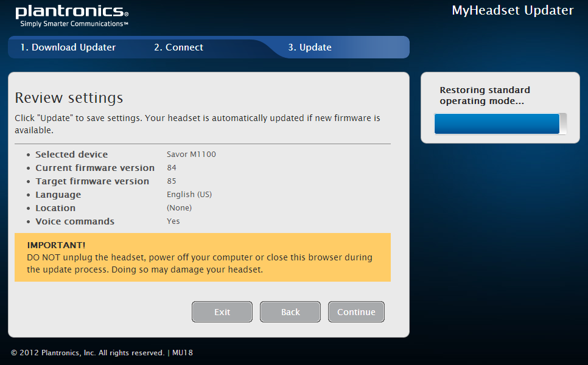The image size is (588, 365).
Task: Select the '3. Update' step tab
Action: tap(310, 47)
